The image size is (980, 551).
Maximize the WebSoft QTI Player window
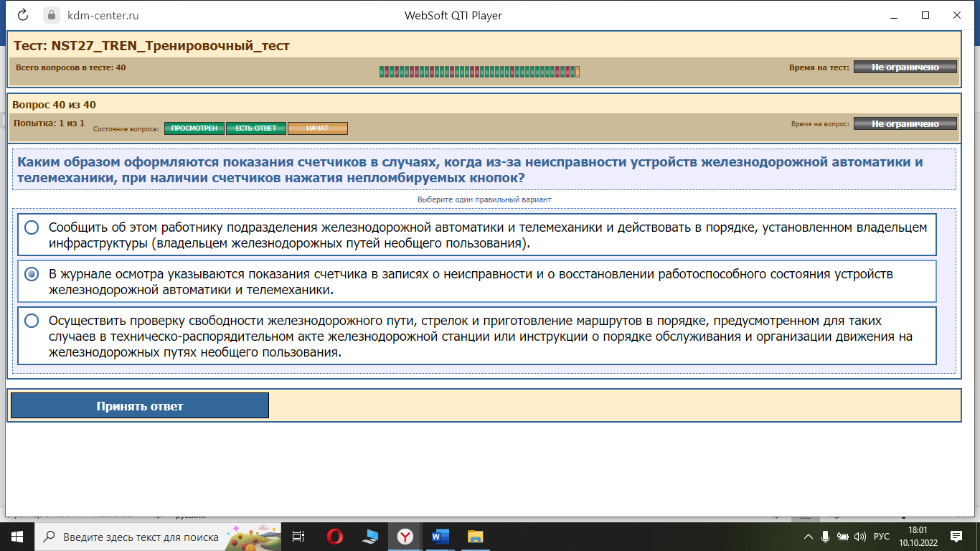point(925,15)
